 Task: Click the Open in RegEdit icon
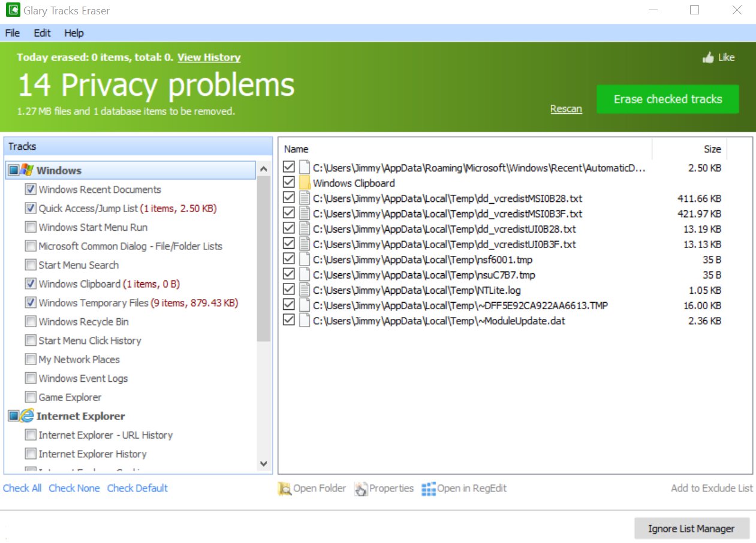click(x=428, y=488)
